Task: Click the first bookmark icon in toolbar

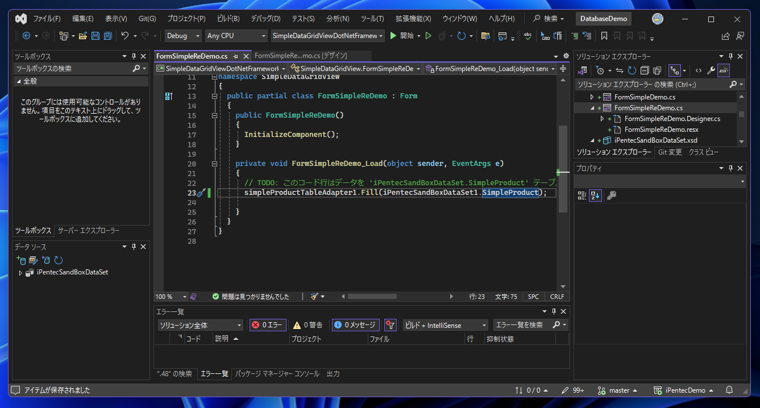Action: (x=604, y=36)
